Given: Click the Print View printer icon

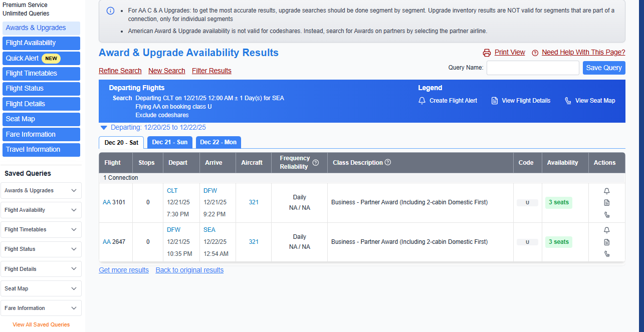Looking at the screenshot, I should (487, 53).
